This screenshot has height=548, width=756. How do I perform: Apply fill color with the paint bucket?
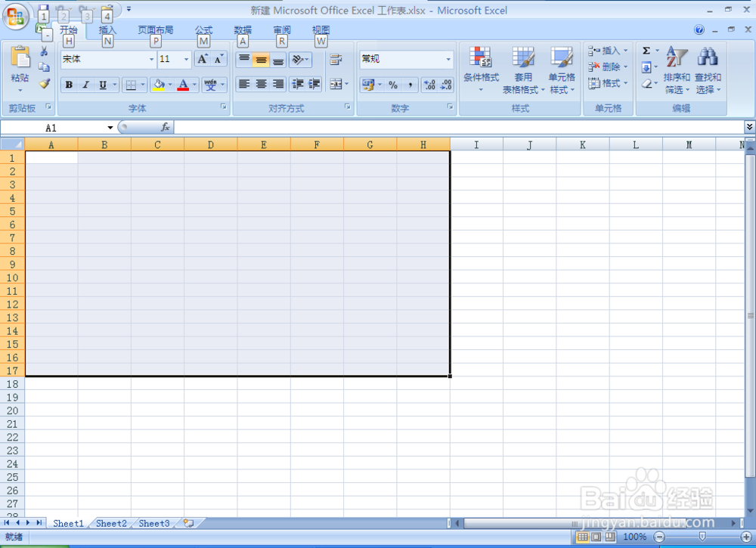[x=159, y=85]
